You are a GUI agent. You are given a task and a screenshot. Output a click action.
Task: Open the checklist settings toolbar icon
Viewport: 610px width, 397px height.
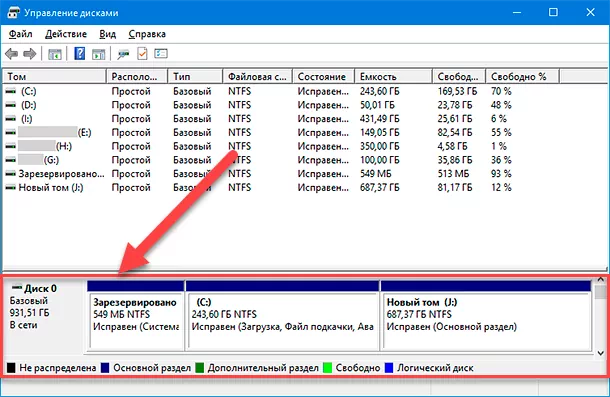(x=161, y=53)
